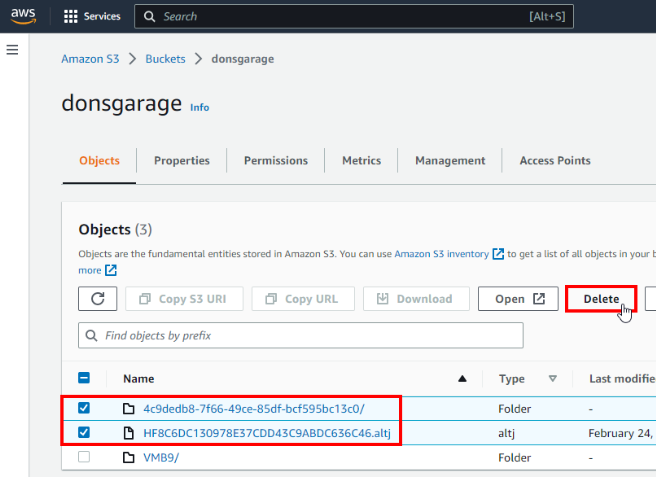
Task: Toggle the hamburger side navigation menu
Action: pos(12,49)
